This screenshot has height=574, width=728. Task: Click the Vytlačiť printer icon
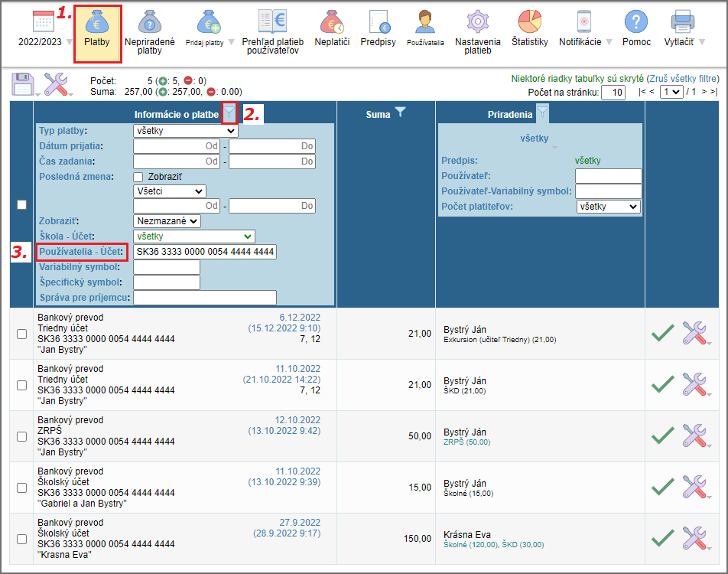pos(682,21)
